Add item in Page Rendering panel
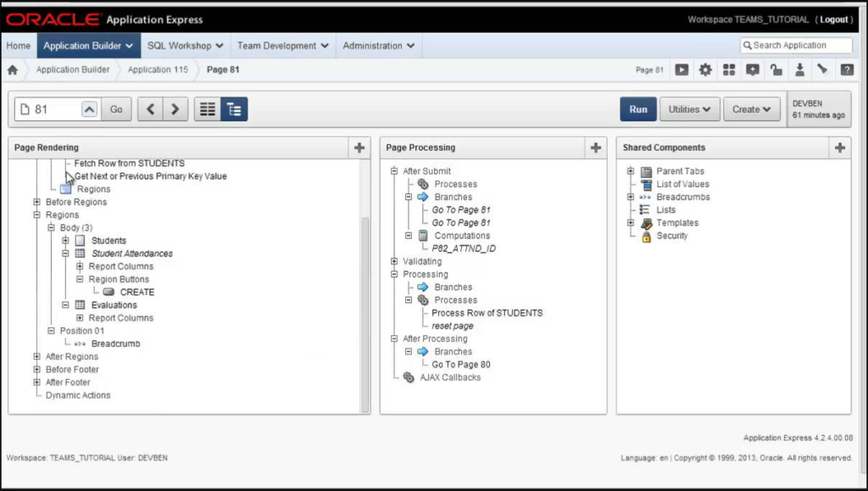 coord(359,148)
